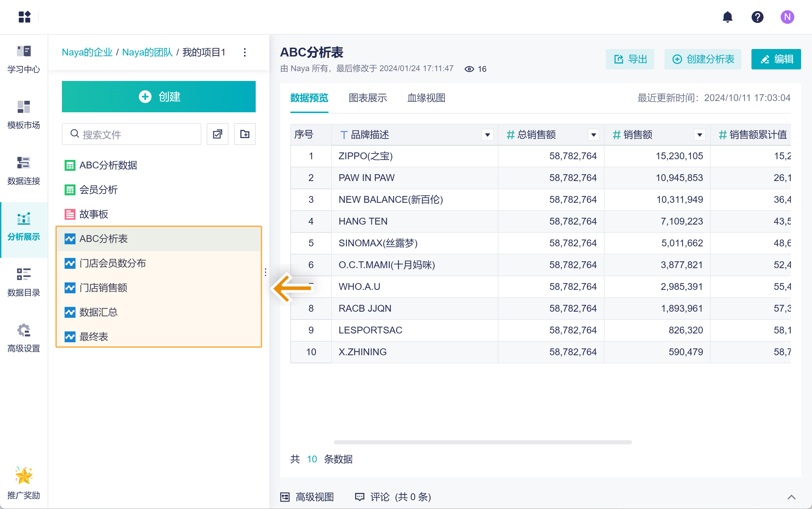Open the notifications bell icon

[x=727, y=17]
